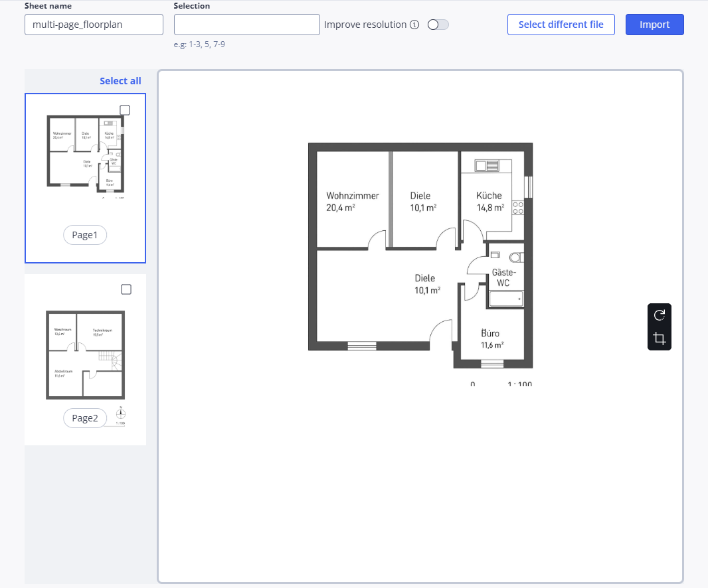Viewport: 708px width, 588px height.
Task: Check the Page1 thumbnail checkbox
Action: (125, 110)
